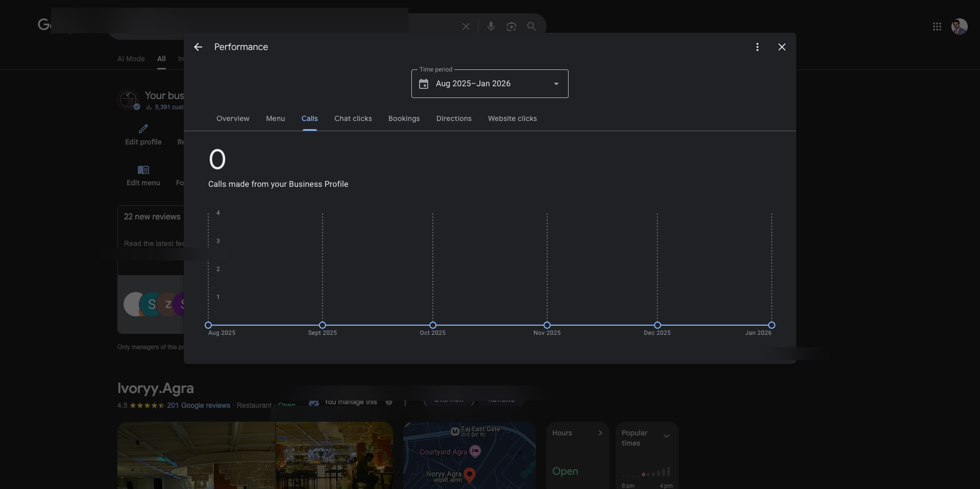The height and width of the screenshot is (489, 980).
Task: Click the red Ivoryy.Agra map pin
Action: 470,475
